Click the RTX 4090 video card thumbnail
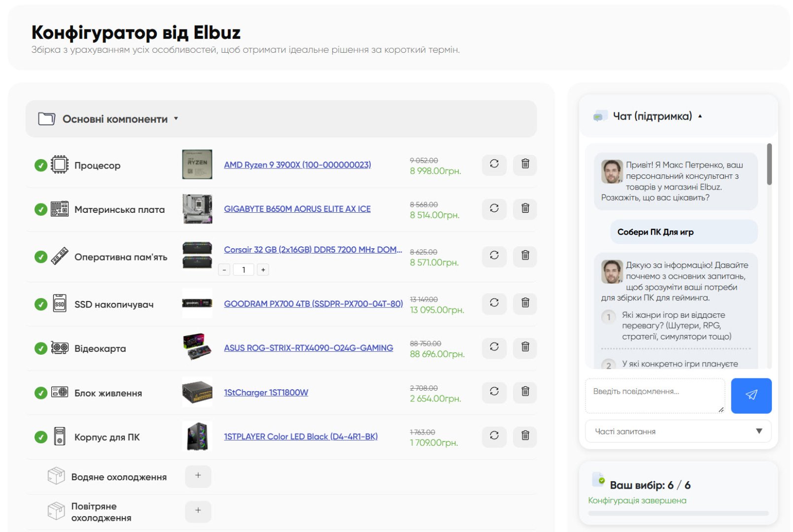Image resolution: width=793 pixels, height=532 pixels. pos(197,347)
